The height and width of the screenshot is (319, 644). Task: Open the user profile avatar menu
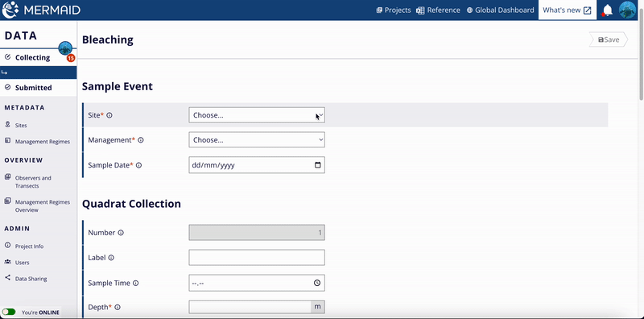[x=627, y=10]
